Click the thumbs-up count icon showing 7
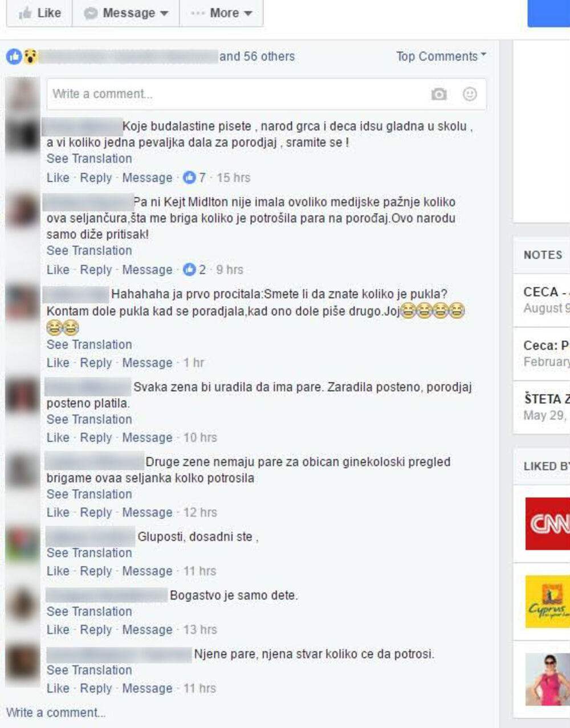The height and width of the screenshot is (728, 570). pos(189,178)
